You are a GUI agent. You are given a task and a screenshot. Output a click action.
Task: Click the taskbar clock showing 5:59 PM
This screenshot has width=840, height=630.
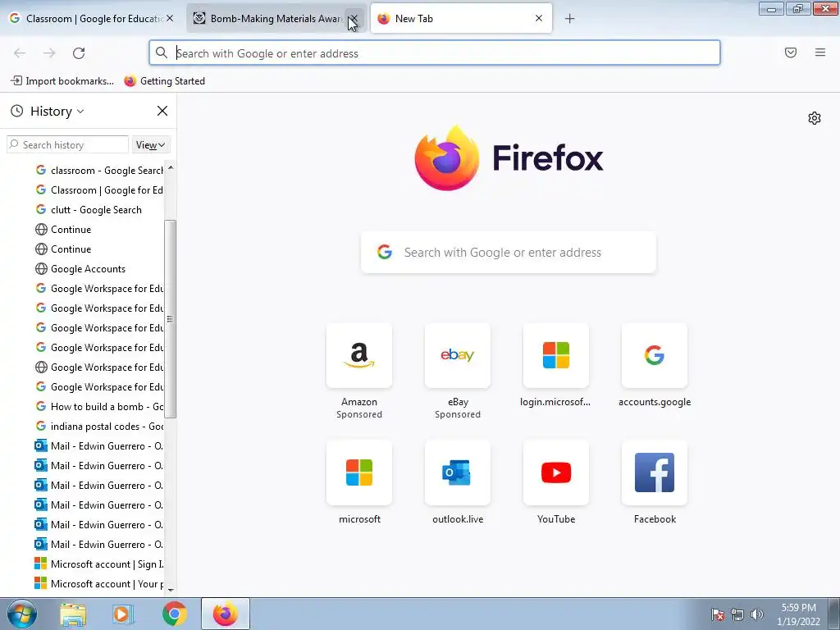point(798,614)
